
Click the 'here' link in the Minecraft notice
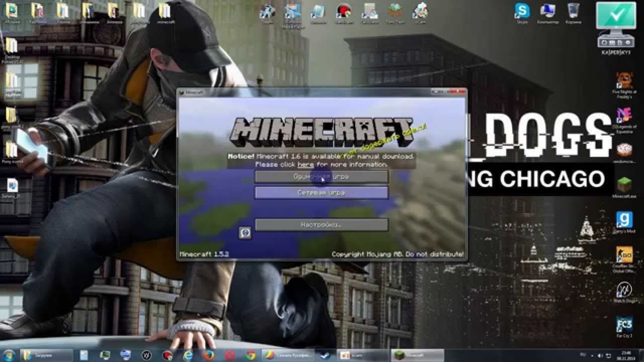point(305,164)
